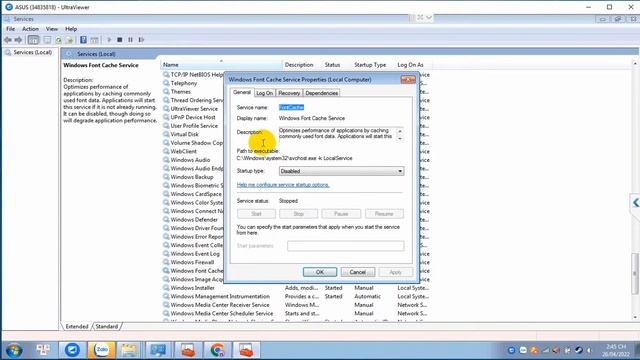Screen dimensions: 640x360
Task: Toggle the Show/Hide Console Tree toolbar icon
Action: pos(33,40)
